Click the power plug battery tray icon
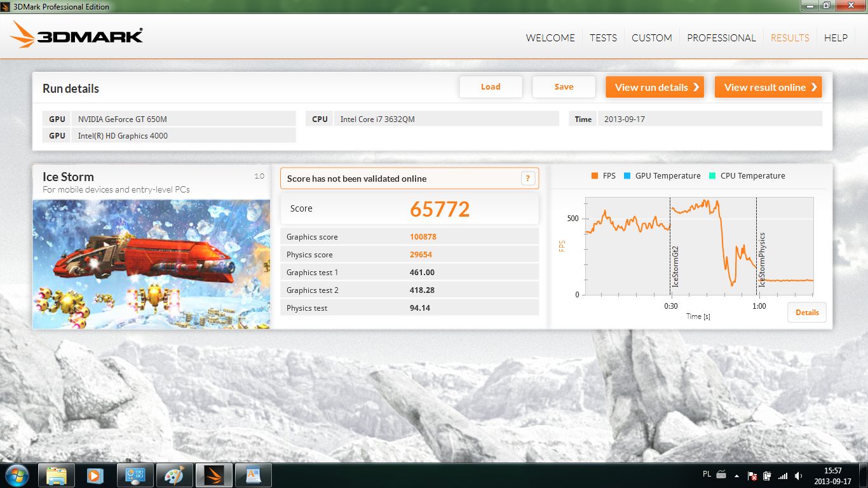 coord(768,475)
